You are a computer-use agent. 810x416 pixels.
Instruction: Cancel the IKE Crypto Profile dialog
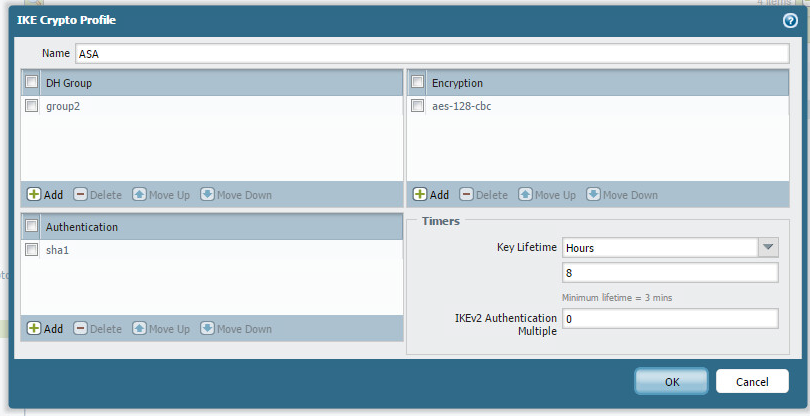tap(752, 382)
